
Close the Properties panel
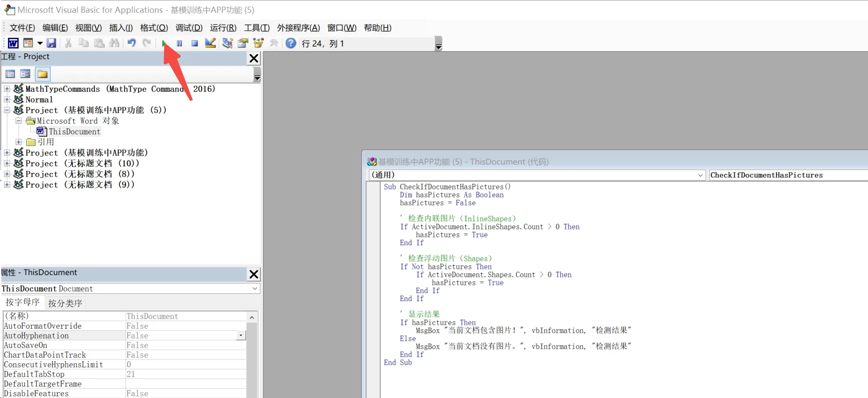pos(254,274)
